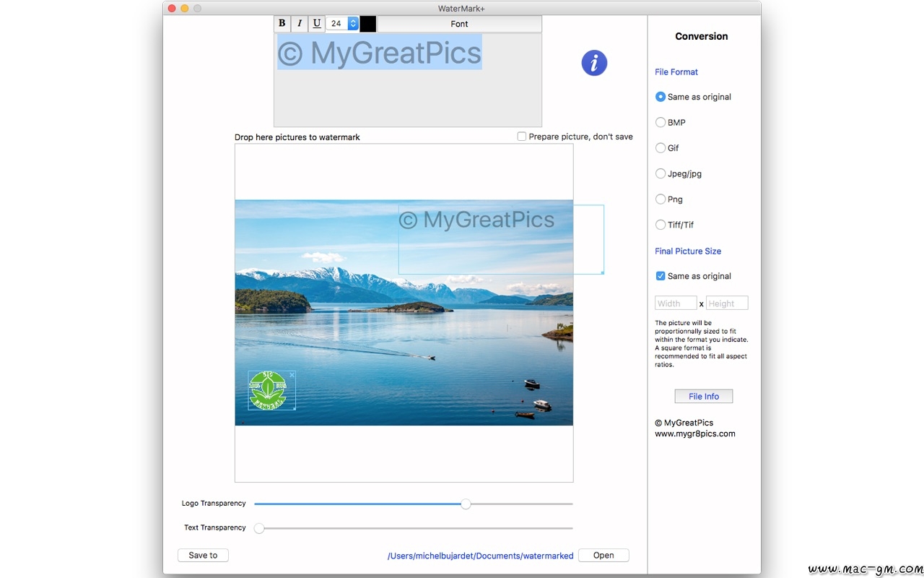Uncheck Same as original picture size
Viewport: 924px width, 578px height.
661,276
